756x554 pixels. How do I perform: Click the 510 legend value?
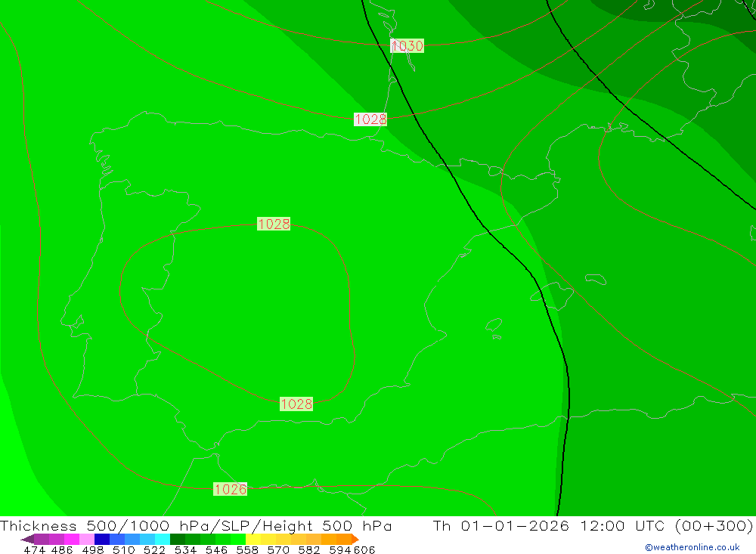tap(123, 550)
